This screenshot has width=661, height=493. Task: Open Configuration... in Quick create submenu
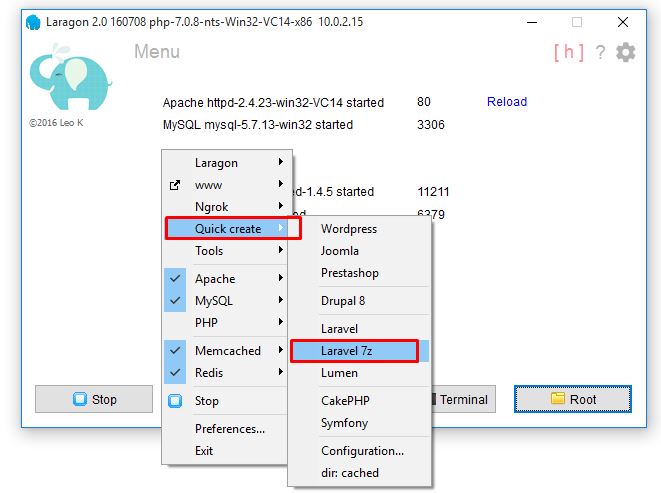(x=359, y=451)
